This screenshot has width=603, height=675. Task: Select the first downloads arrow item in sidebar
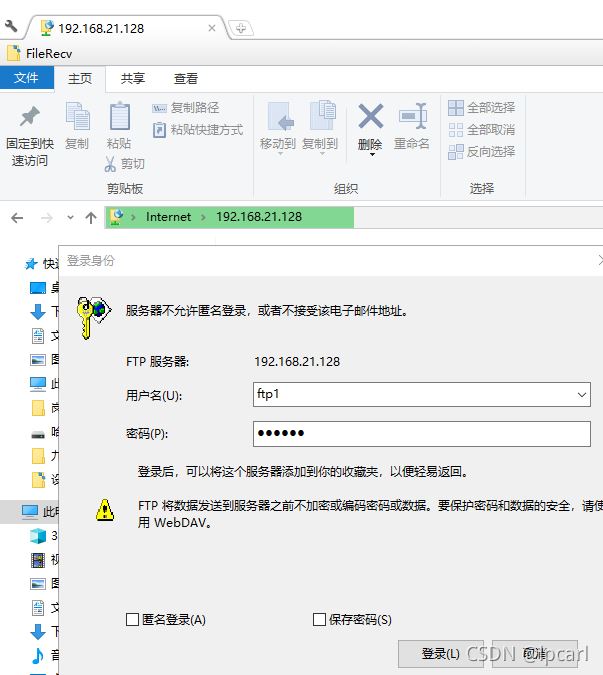click(38, 311)
